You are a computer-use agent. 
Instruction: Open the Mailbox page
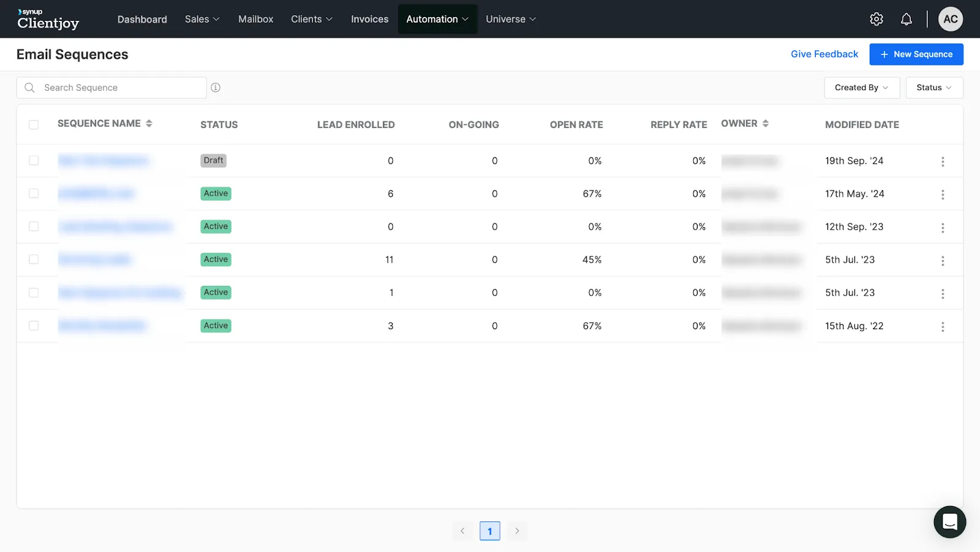point(255,19)
